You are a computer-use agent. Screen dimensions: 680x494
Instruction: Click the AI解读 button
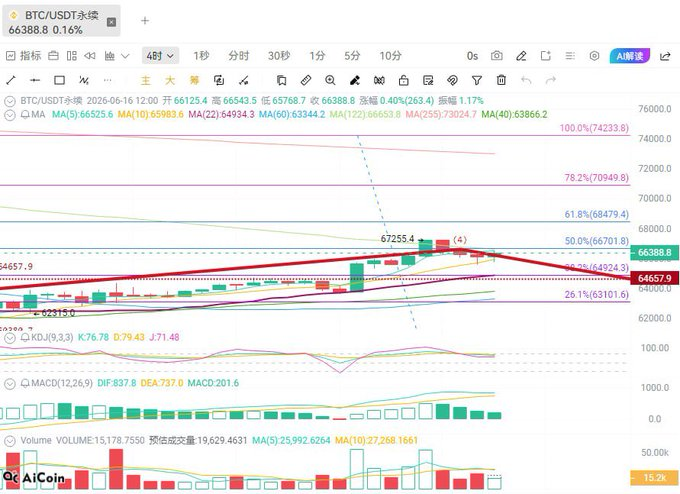630,56
